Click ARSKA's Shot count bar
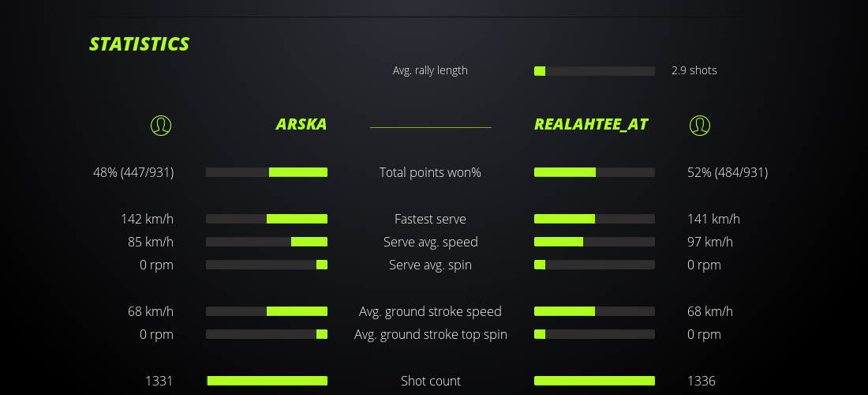 coord(267,381)
